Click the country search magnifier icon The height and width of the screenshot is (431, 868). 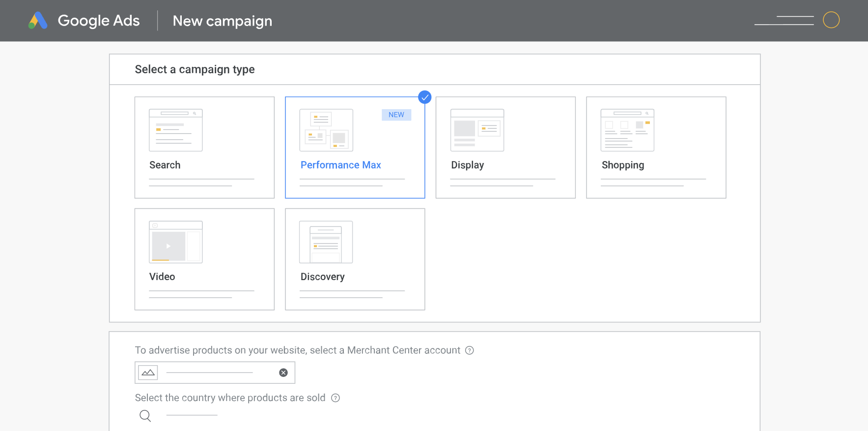[x=145, y=416]
